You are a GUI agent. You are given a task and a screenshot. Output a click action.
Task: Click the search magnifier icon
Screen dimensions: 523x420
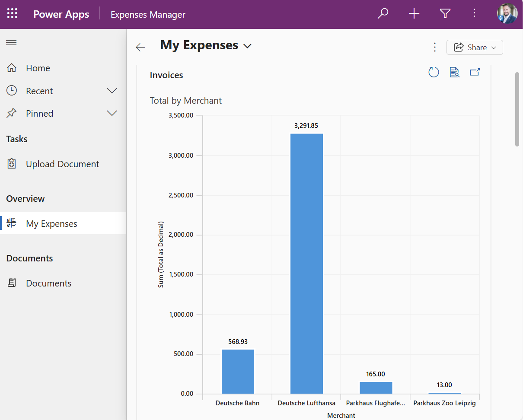click(x=383, y=14)
